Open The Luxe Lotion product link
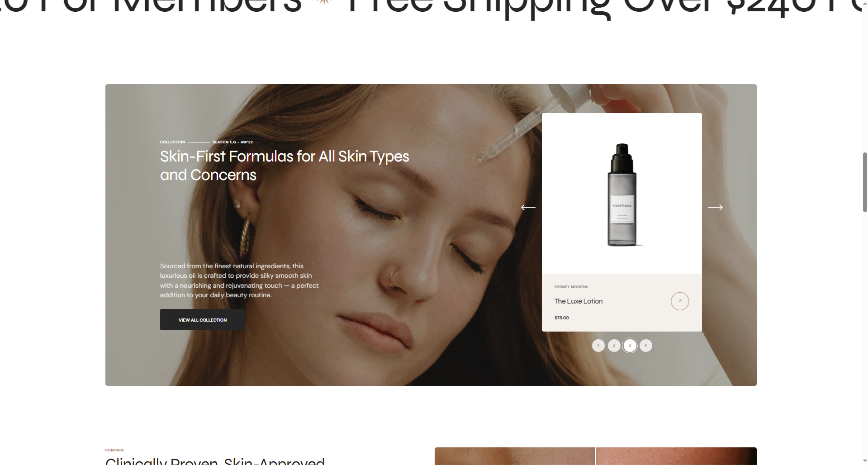 click(579, 301)
